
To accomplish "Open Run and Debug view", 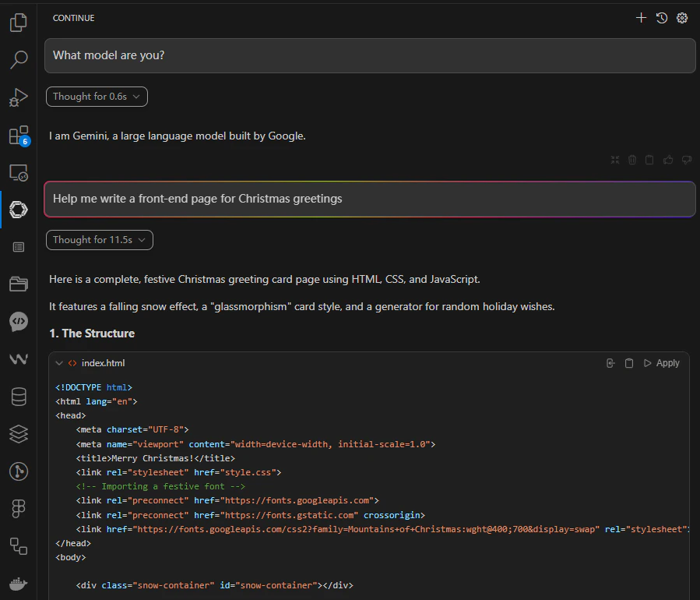I will click(19, 97).
